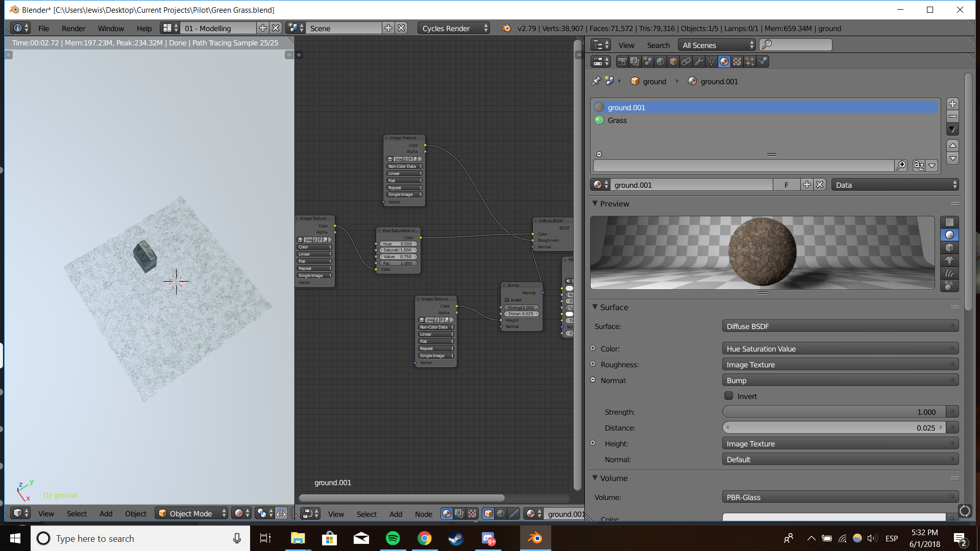Open the Particles properties tab
The width and height of the screenshot is (980, 551).
[750, 62]
